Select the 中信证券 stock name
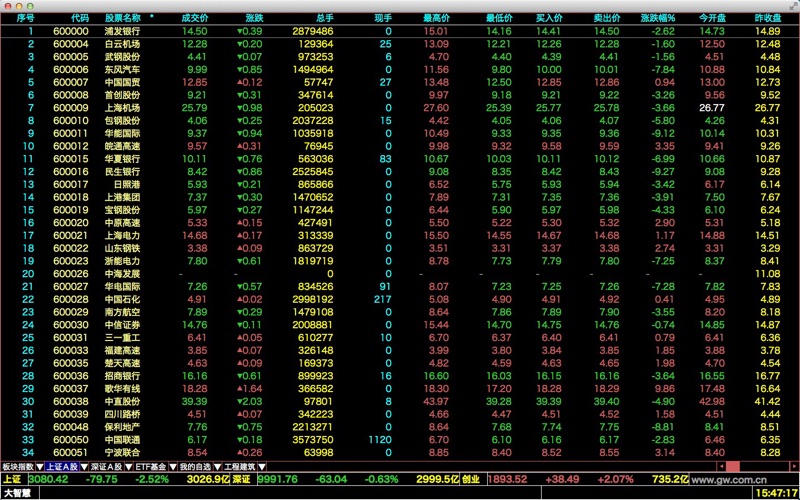The width and height of the screenshot is (800, 500). tap(122, 324)
